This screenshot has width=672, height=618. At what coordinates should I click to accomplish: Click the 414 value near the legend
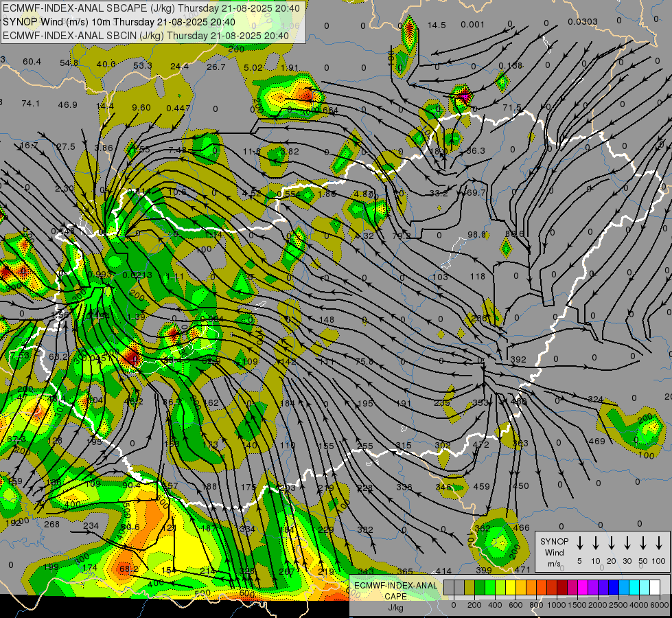(x=443, y=571)
